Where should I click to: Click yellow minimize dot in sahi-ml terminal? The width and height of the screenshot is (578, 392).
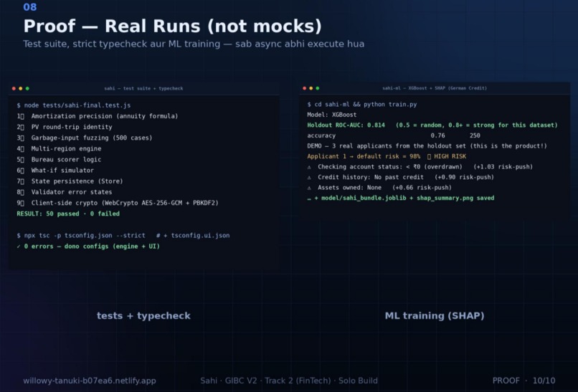click(311, 88)
